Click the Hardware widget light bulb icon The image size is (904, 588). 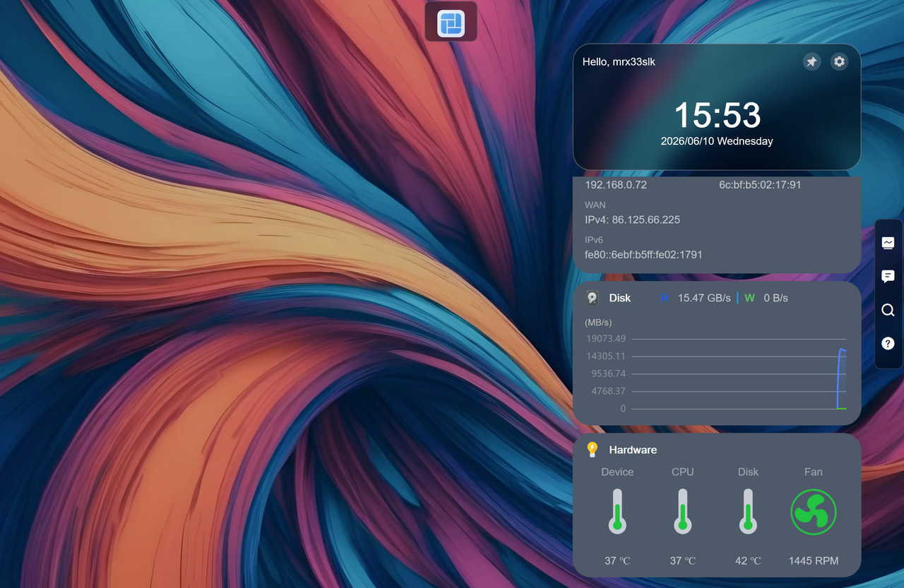point(593,450)
